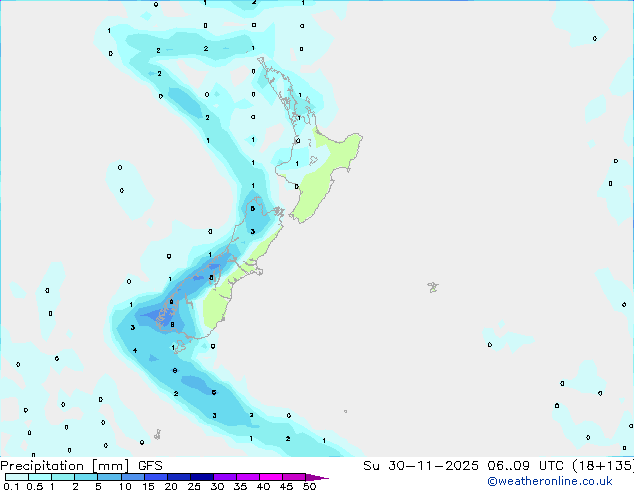The image size is (634, 490).
Task: Select the 5–10 mm legend color swatch
Action: (x=109, y=477)
